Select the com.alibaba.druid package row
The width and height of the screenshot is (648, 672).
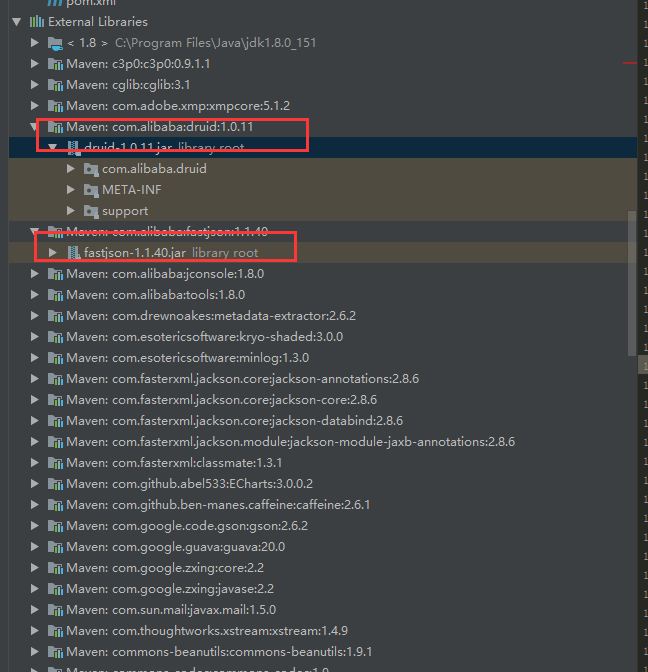[x=323, y=169]
